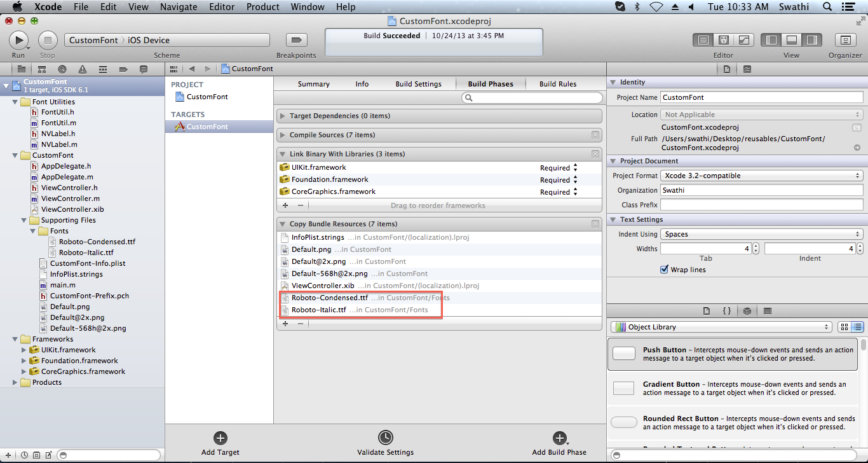The image size is (868, 463).
Task: Reveal Full Path in Finder arrow
Action: click(857, 148)
